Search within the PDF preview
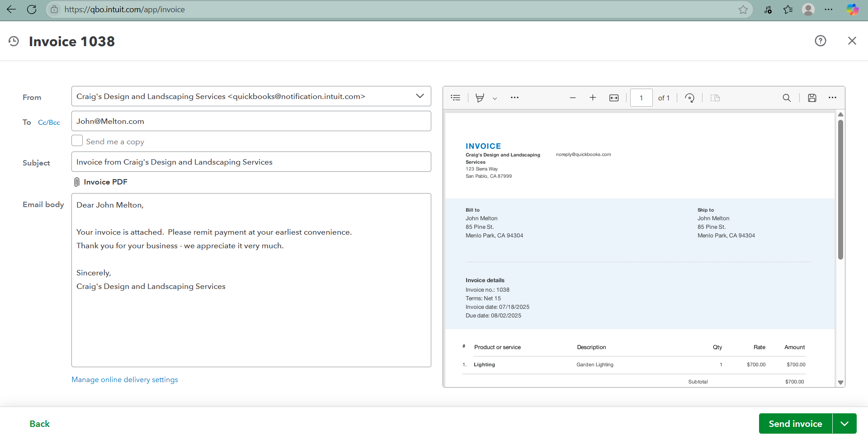 click(787, 98)
